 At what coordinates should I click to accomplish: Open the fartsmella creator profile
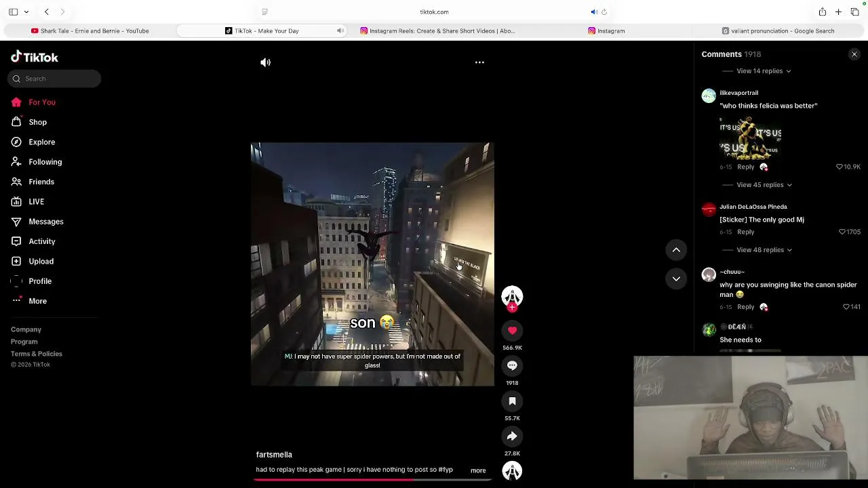274,455
